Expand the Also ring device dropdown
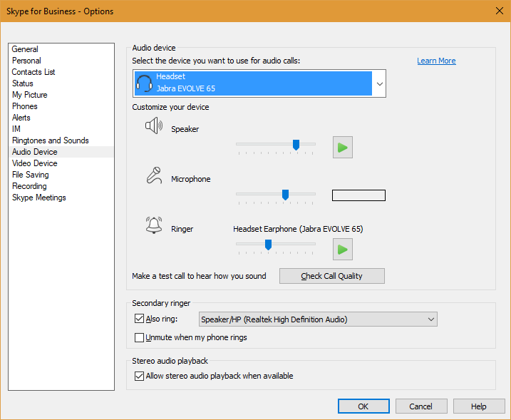 click(x=431, y=319)
